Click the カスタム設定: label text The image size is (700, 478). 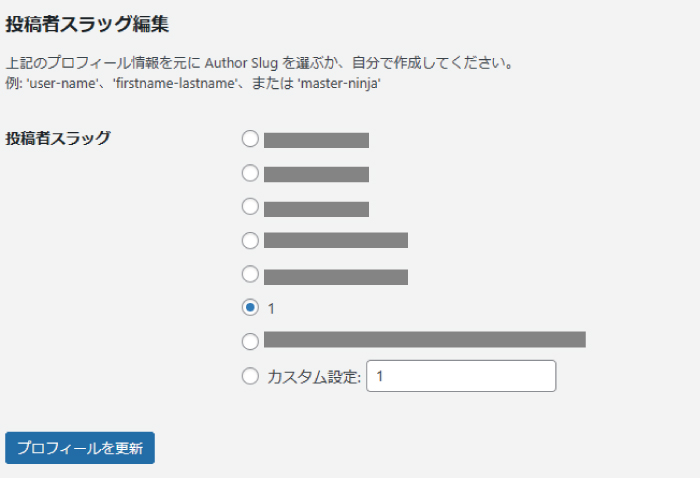(313, 377)
